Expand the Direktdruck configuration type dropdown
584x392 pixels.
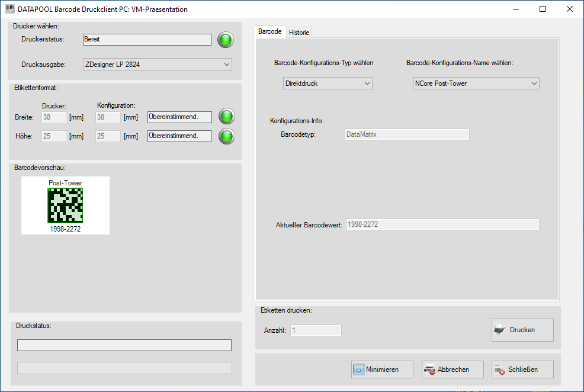coord(327,83)
